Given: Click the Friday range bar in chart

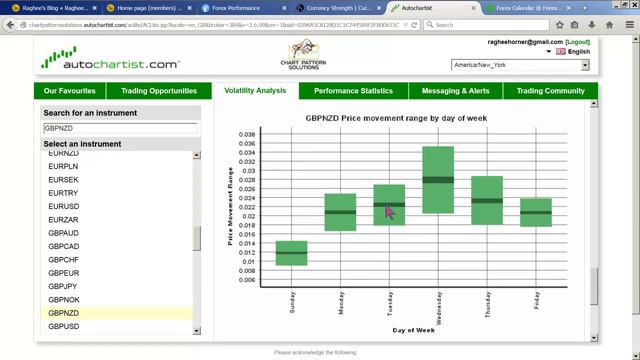Looking at the screenshot, I should click(x=536, y=212).
